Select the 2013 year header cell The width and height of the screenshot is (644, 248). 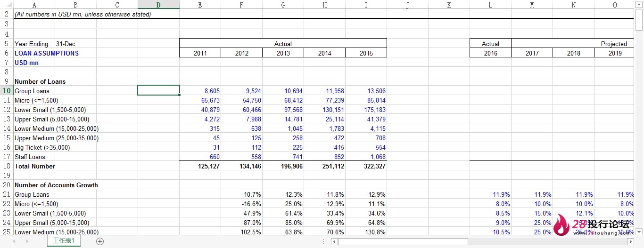pyautogui.click(x=283, y=53)
